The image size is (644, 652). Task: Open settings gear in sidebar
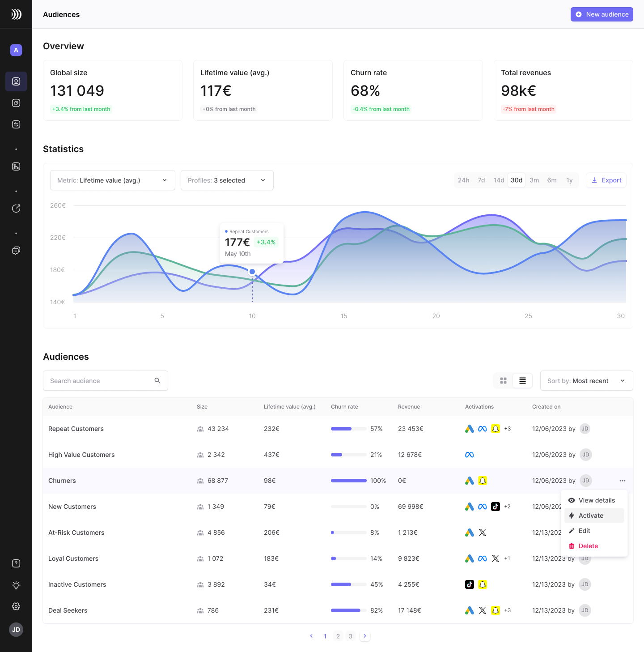click(x=16, y=606)
